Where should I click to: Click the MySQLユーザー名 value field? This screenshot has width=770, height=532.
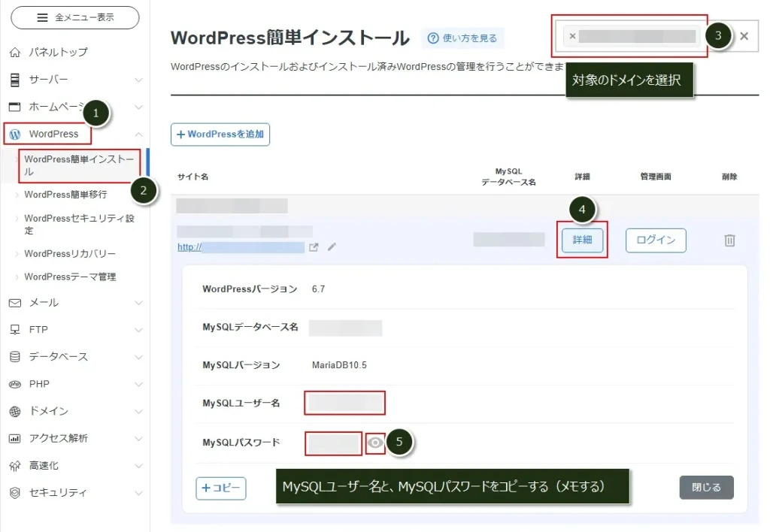344,403
